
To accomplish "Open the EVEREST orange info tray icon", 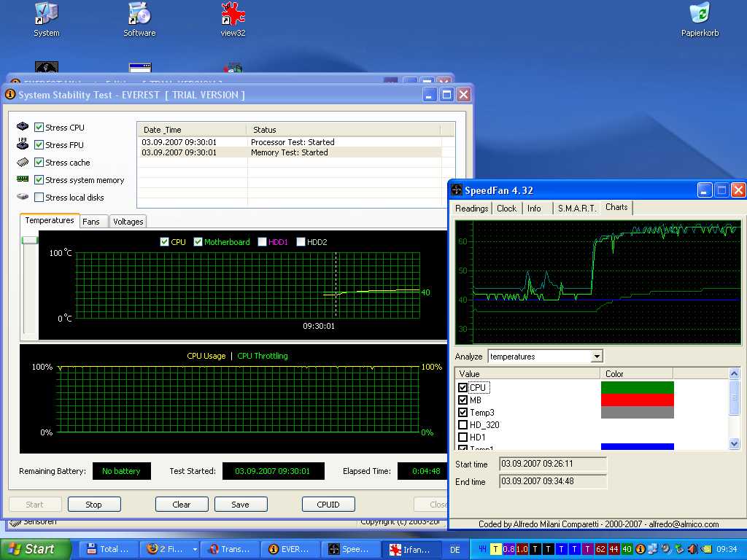I will click(640, 549).
